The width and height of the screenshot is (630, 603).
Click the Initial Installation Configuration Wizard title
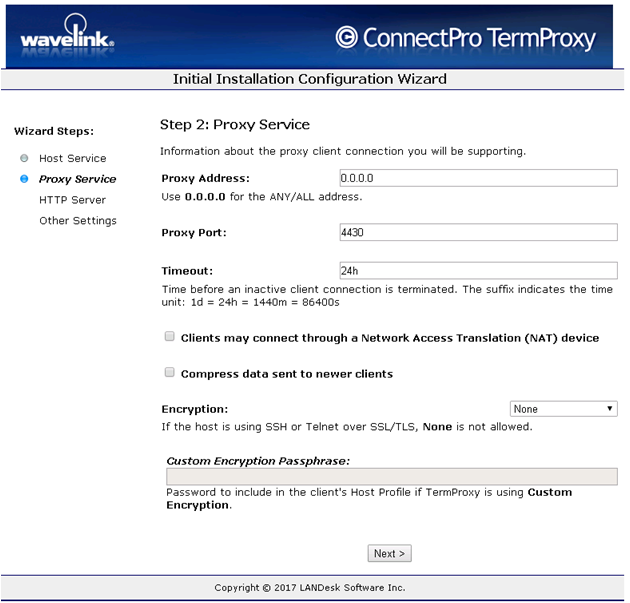[x=310, y=79]
